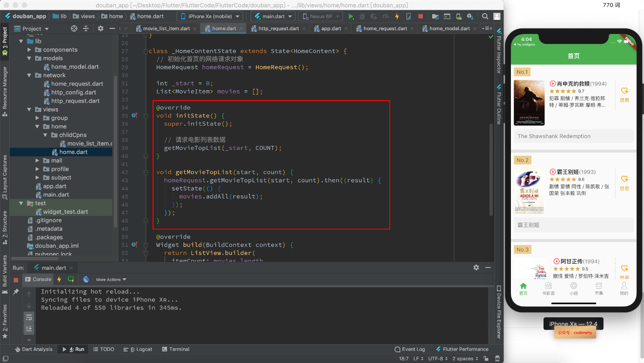Toggle scroll-to-end icon in Run console
This screenshot has height=363, width=644.
click(29, 328)
